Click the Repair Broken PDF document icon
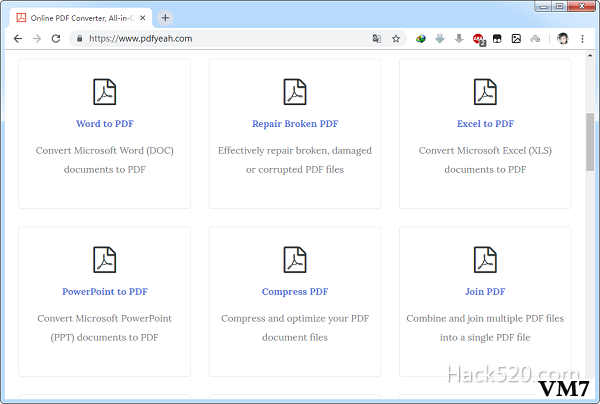Image resolution: width=600 pixels, height=404 pixels. 295,92
